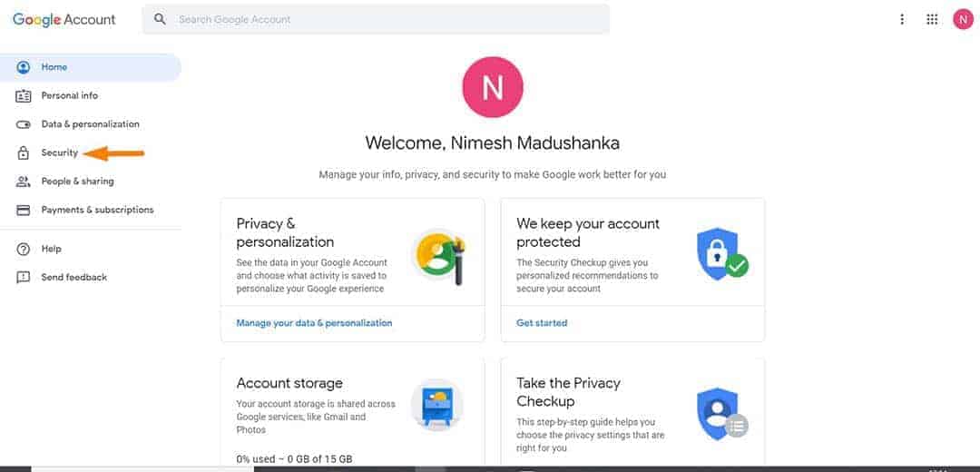Go to Security in the sidebar
Screen dimensions: 980x472
tap(60, 152)
